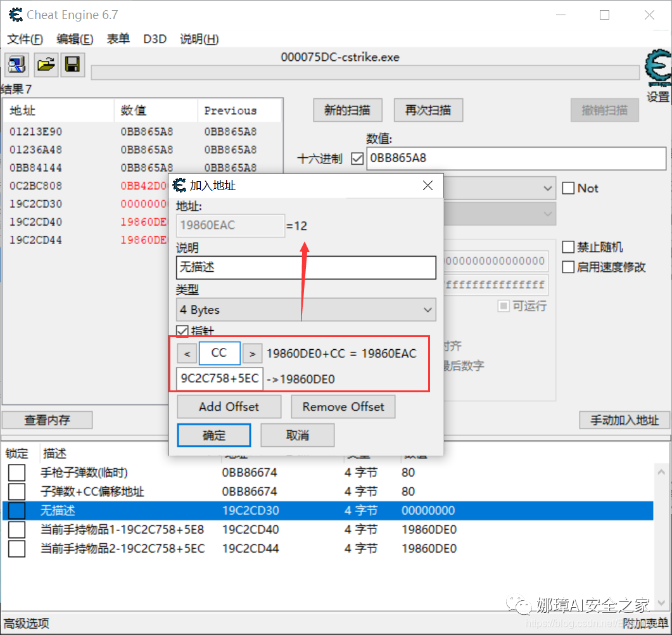Toggle the 可运行 checkbox
The width and height of the screenshot is (672, 635).
[x=504, y=305]
